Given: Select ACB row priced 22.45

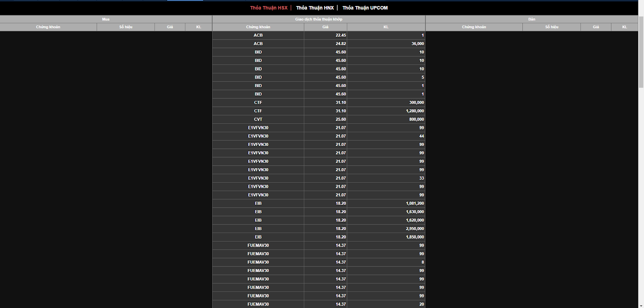Looking at the screenshot, I should tap(319, 35).
